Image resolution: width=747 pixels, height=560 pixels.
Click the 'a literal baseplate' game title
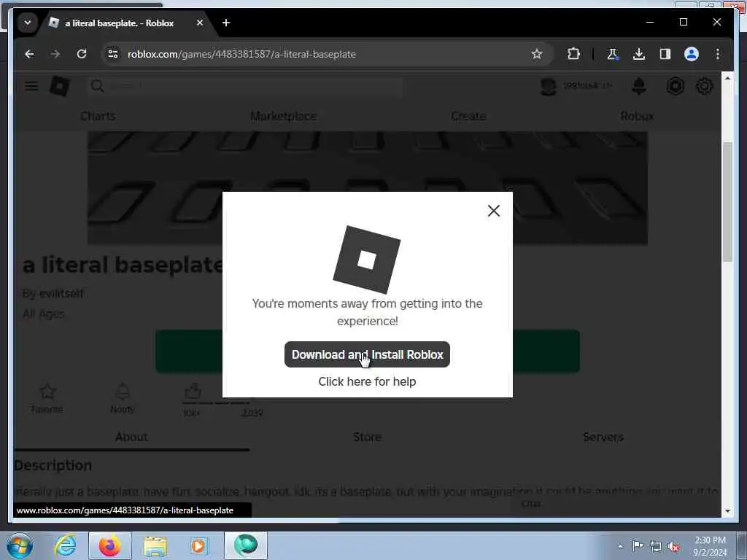(x=123, y=265)
